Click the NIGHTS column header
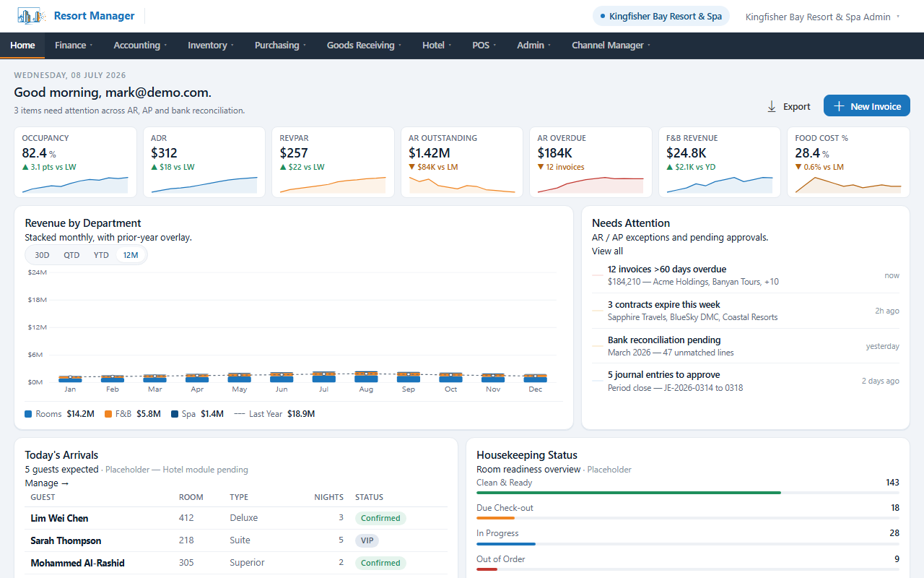 (329, 497)
